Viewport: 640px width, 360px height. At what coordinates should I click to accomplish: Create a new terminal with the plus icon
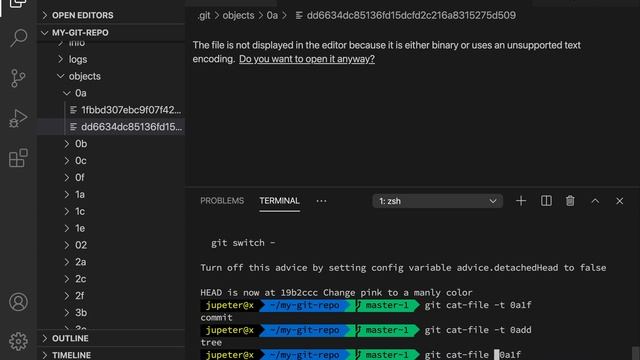[x=521, y=201]
